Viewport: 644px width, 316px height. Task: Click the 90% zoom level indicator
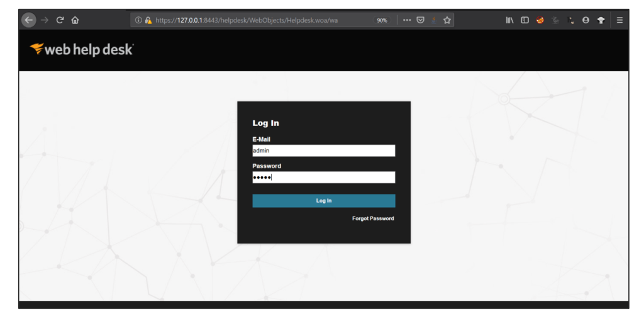382,20
